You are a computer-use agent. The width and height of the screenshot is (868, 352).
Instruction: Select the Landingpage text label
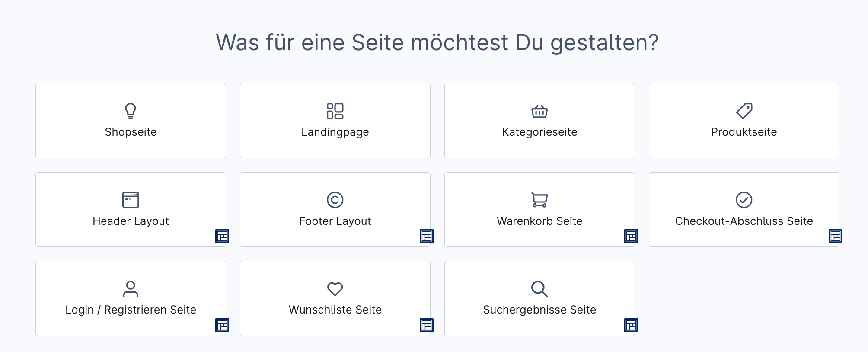pos(335,132)
